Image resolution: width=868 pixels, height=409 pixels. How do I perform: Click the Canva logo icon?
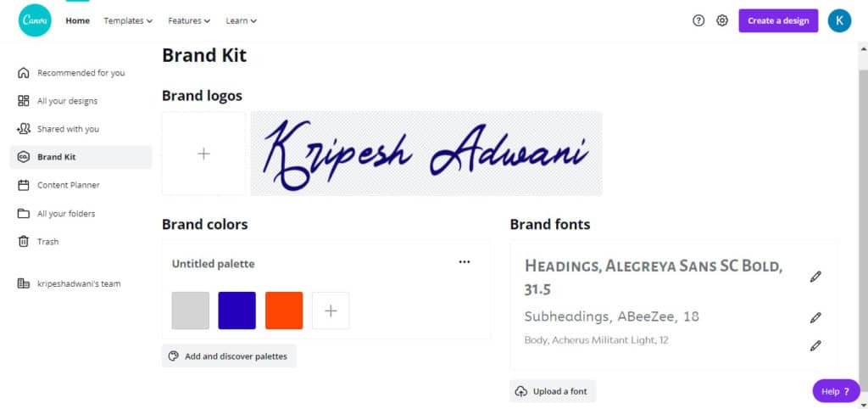coord(35,20)
